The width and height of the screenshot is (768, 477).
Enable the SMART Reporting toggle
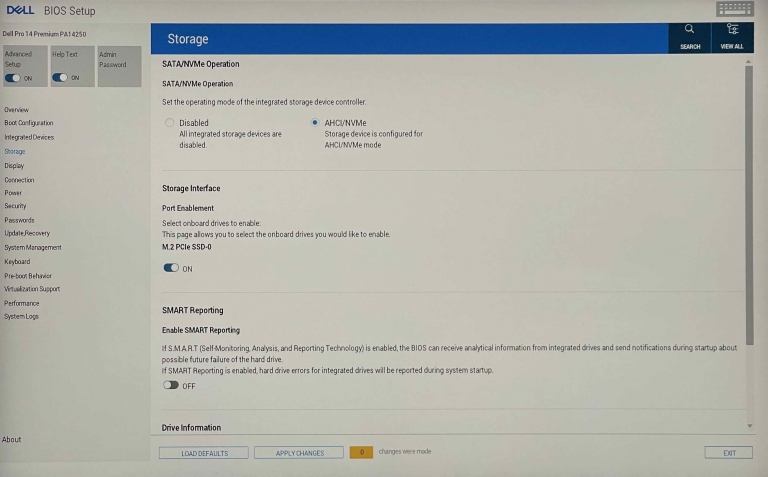171,385
